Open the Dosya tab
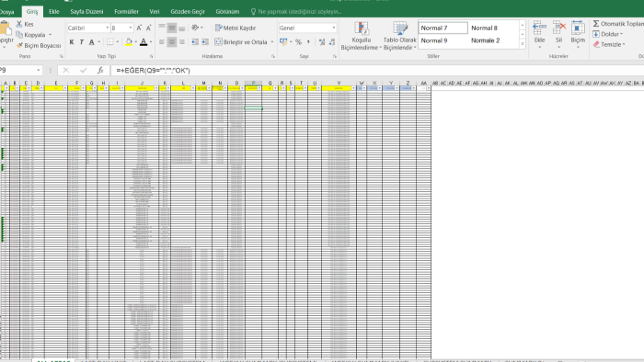The height and width of the screenshot is (362, 644). (6, 11)
